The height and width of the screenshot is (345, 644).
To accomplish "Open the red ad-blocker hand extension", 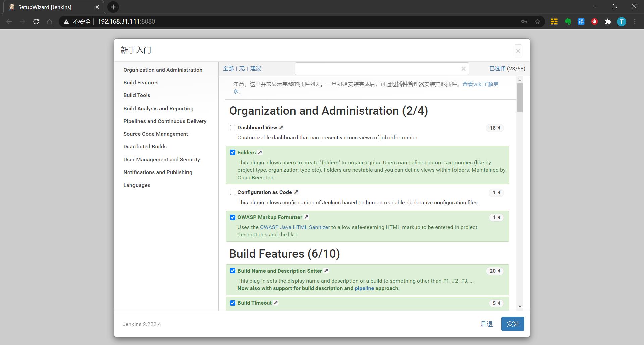I will [x=594, y=22].
